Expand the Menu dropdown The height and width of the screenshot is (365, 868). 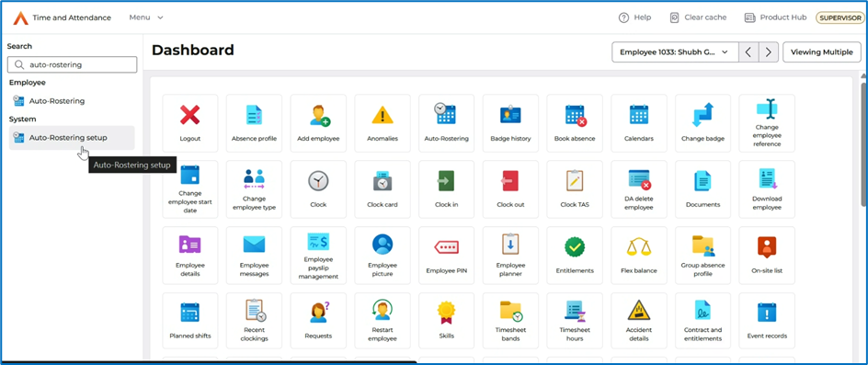pyautogui.click(x=146, y=17)
